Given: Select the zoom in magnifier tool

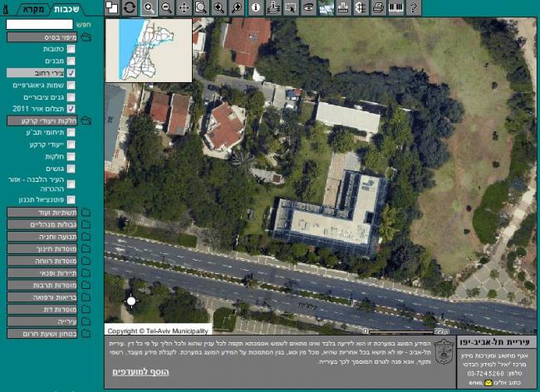Looking at the screenshot, I should click(x=150, y=7).
